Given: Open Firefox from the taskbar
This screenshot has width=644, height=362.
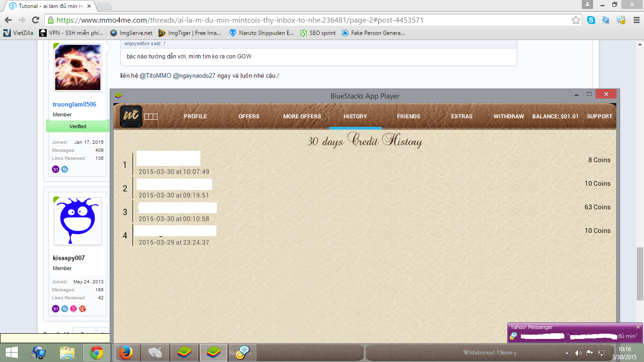Looking at the screenshot, I should 126,353.
